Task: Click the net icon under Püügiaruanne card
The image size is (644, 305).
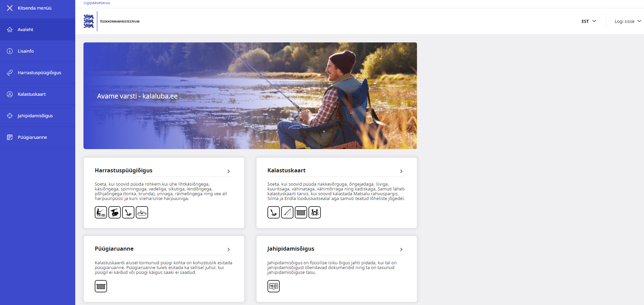Action: (101, 286)
